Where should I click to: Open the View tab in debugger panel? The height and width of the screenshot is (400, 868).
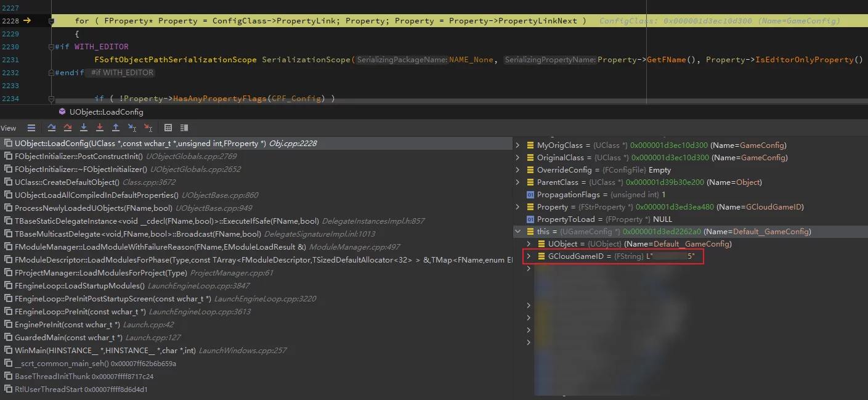[x=9, y=128]
